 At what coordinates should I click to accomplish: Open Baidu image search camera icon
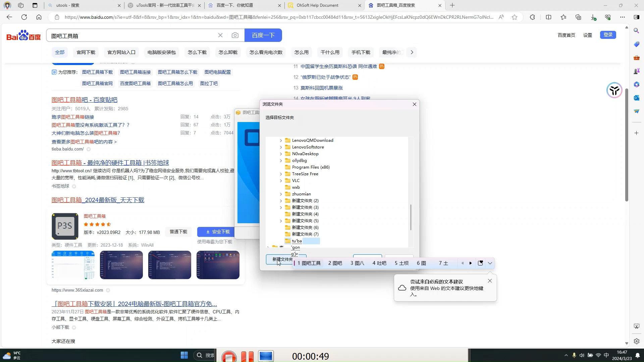235,35
